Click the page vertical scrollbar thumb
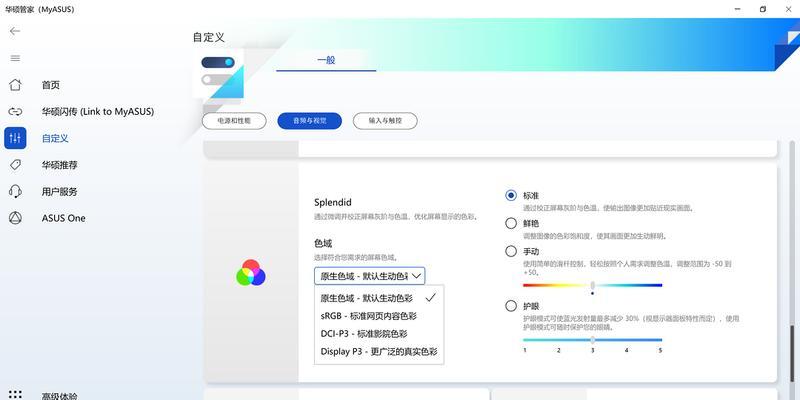This screenshot has height=400, width=800. pos(792,353)
